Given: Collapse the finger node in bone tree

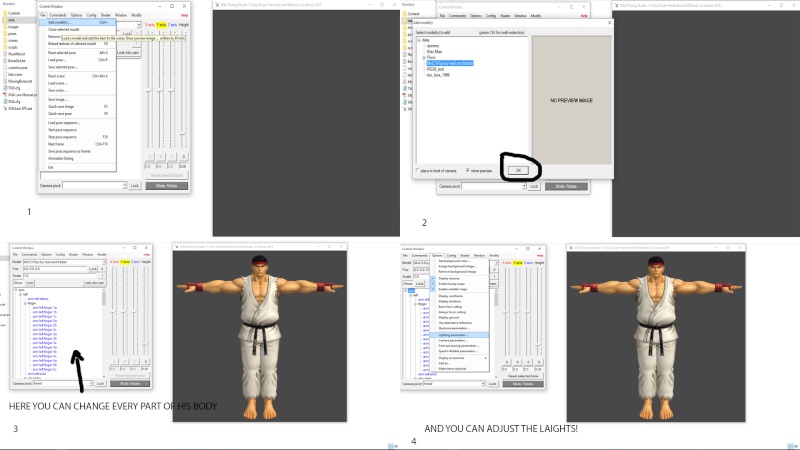Looking at the screenshot, I should click(x=25, y=303).
